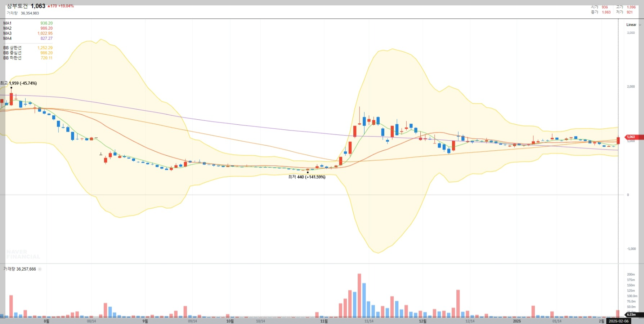Select the BB 중심선 legend row
Screen dimensions: 644x324
click(28, 53)
